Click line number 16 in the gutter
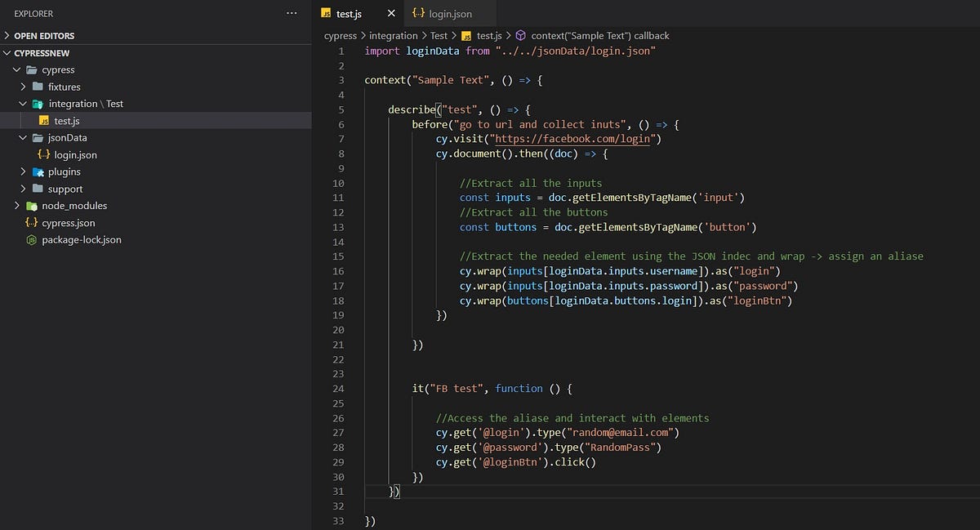The width and height of the screenshot is (980, 530). coord(338,270)
